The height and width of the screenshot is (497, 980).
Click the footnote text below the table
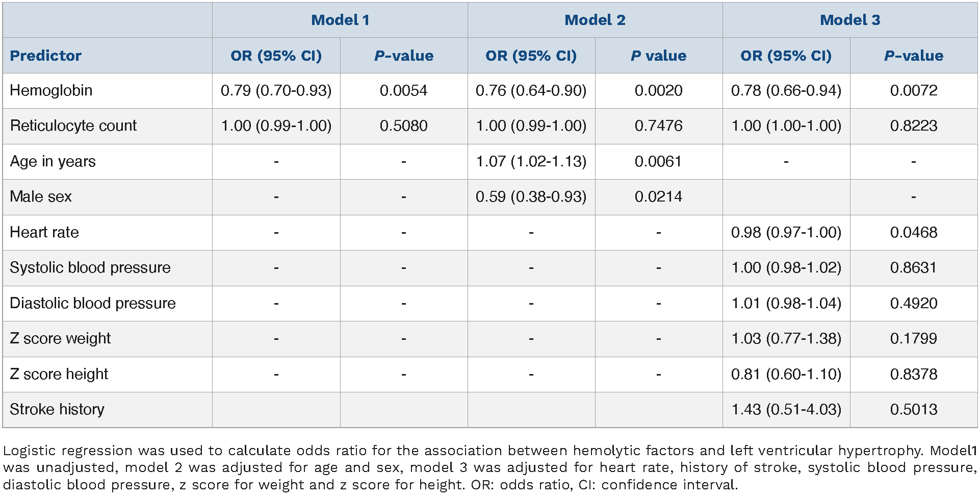489,467
